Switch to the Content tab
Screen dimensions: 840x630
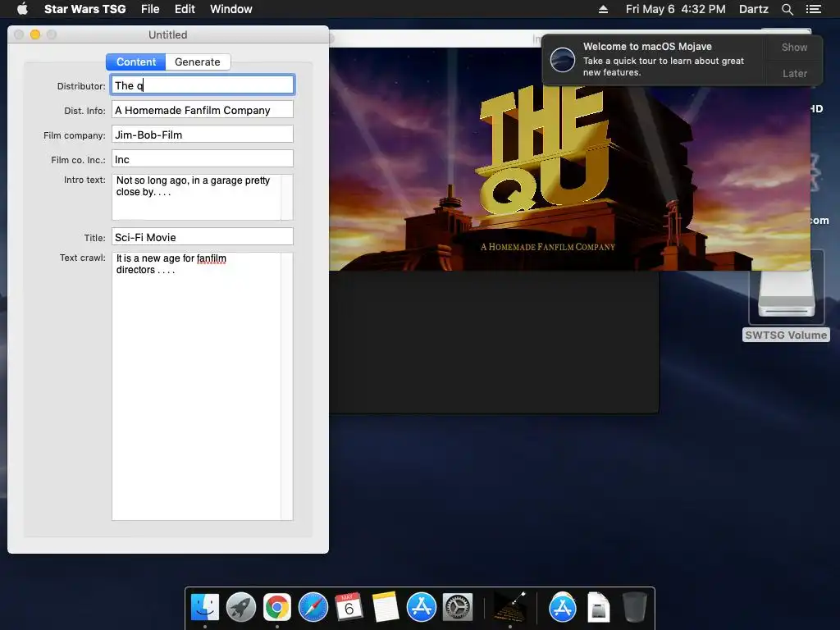pyautogui.click(x=136, y=62)
